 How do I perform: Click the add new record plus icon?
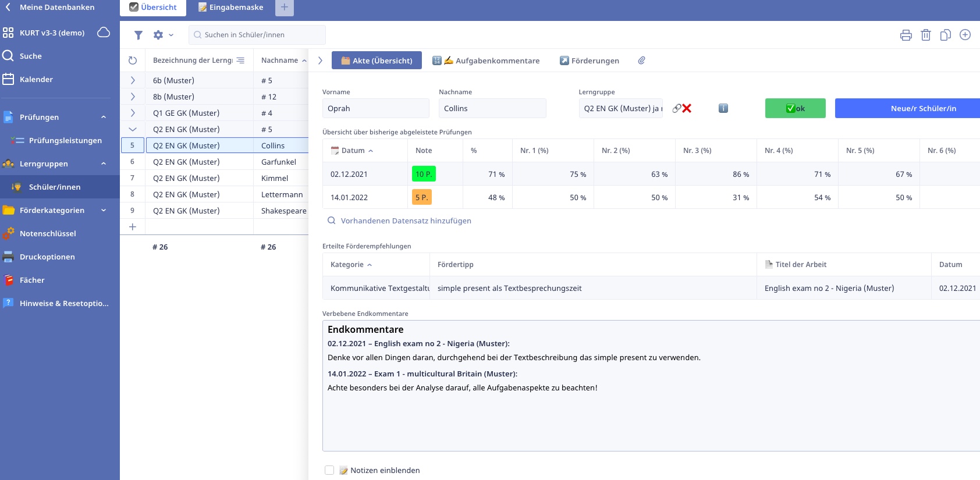pyautogui.click(x=965, y=35)
